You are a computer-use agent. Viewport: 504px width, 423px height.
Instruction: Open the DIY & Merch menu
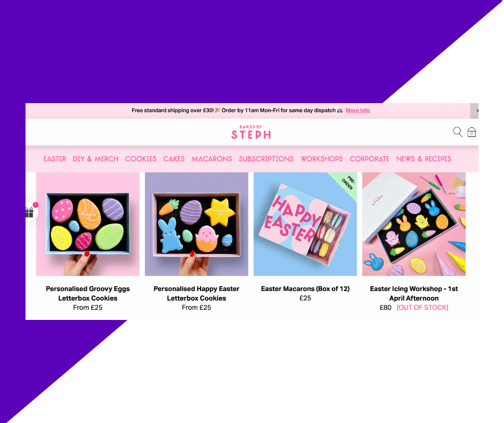95,159
